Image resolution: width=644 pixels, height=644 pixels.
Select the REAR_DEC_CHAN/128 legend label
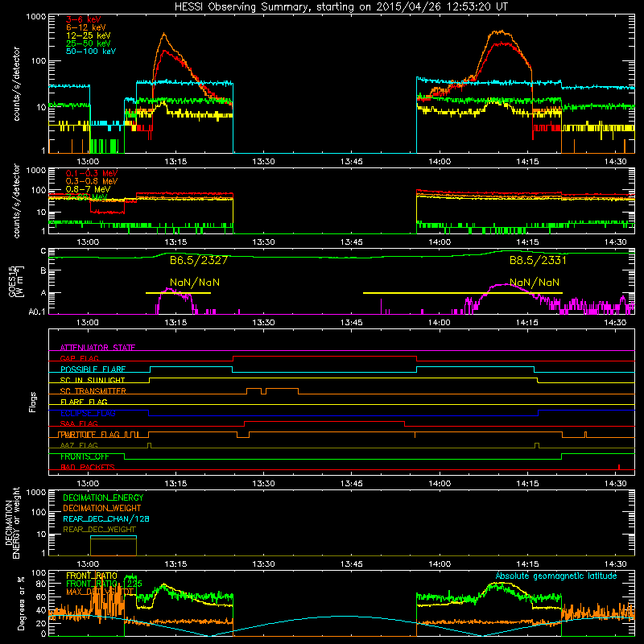[x=106, y=519]
